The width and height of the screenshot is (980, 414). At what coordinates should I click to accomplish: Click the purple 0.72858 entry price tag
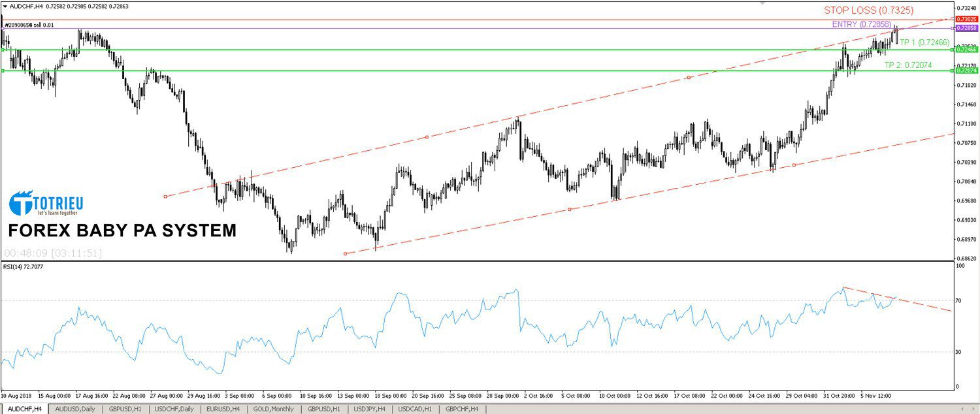966,28
